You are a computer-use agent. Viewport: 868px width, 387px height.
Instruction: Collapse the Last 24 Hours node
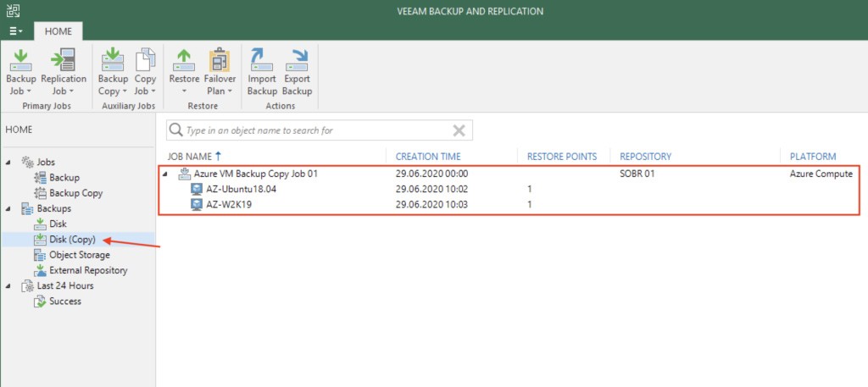pos(8,286)
